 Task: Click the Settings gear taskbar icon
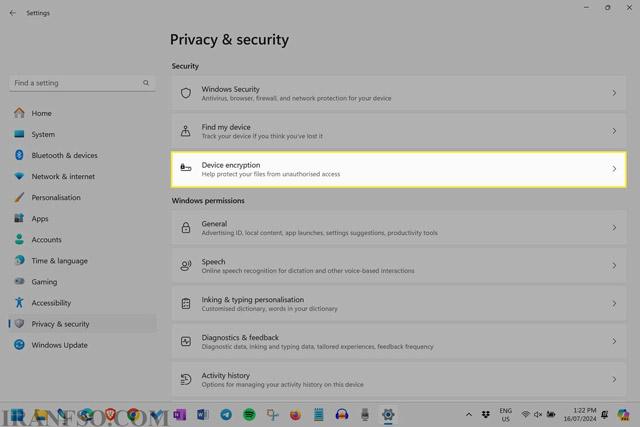tap(388, 415)
